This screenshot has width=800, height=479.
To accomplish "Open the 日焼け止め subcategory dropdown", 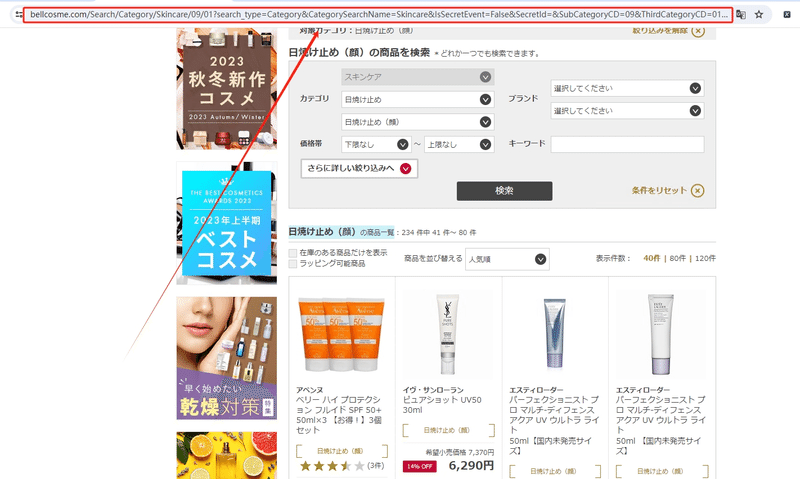I will pyautogui.click(x=417, y=99).
